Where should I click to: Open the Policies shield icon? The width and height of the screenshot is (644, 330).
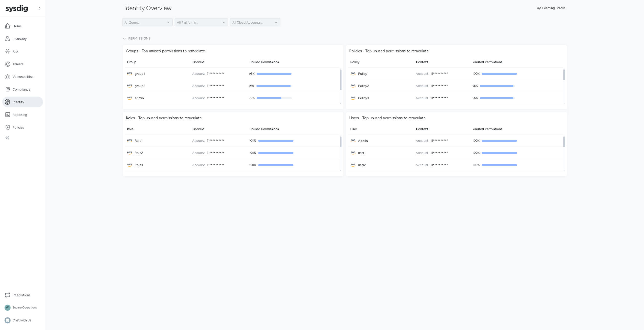[x=8, y=127]
